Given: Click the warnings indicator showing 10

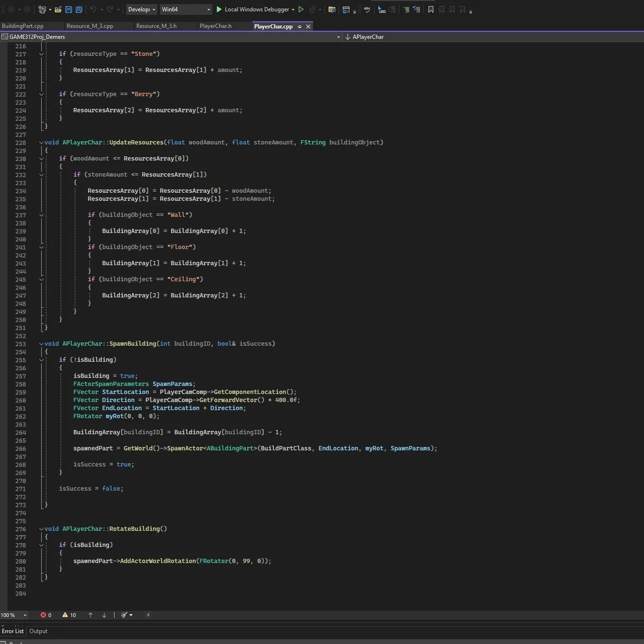Looking at the screenshot, I should (69, 615).
